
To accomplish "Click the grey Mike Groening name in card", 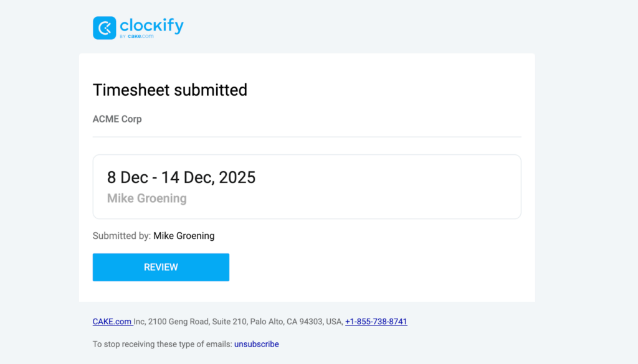I will (x=146, y=198).
